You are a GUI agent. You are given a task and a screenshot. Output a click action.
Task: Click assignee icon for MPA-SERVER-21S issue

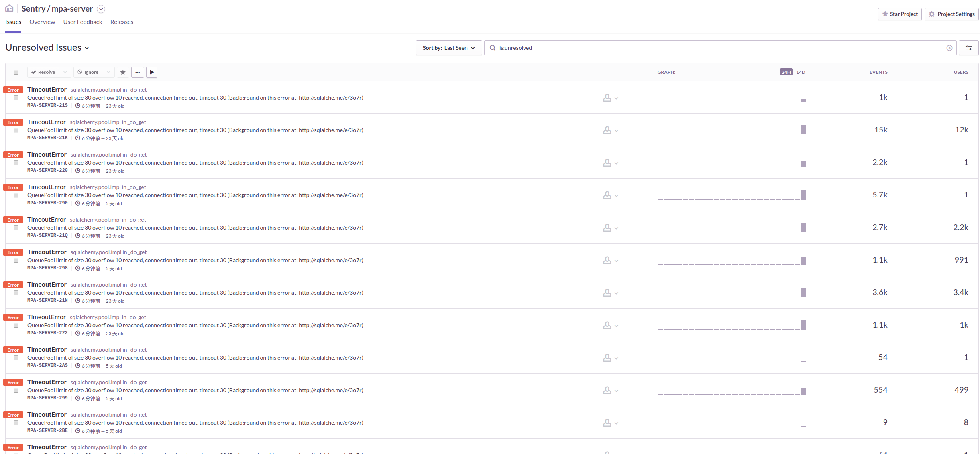(607, 98)
